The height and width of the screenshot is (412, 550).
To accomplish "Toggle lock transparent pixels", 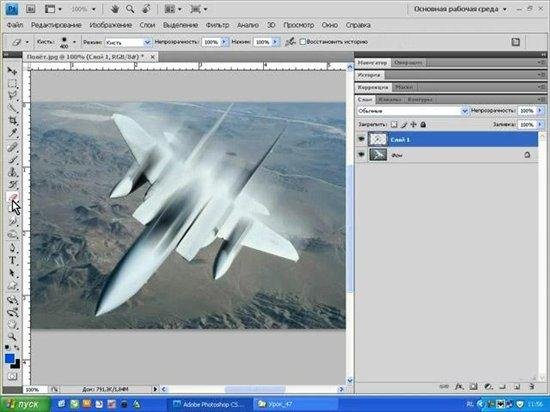I will (x=394, y=124).
